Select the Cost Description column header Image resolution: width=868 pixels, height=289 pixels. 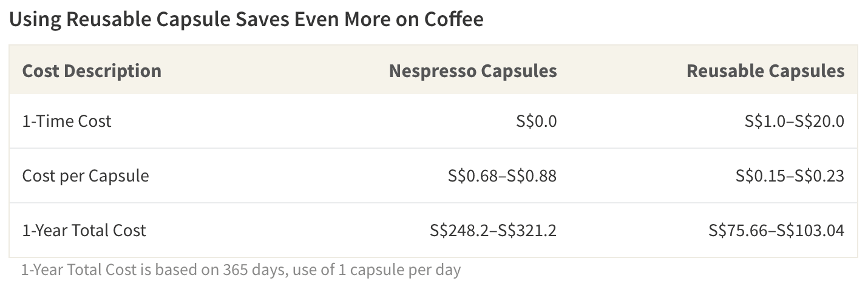click(92, 70)
